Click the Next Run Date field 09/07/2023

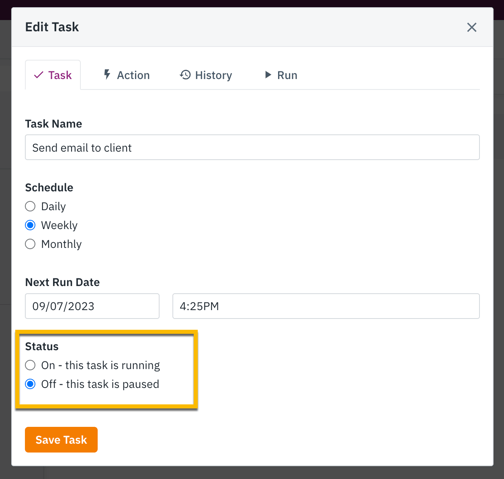[92, 306]
